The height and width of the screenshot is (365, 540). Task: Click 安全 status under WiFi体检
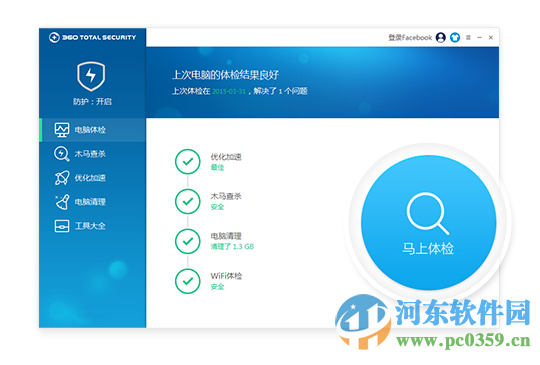pos(217,286)
